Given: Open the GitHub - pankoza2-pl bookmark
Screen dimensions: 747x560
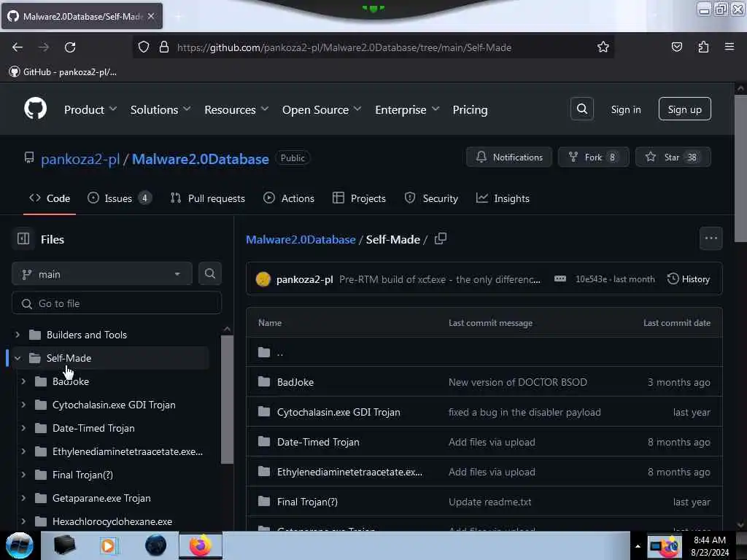Looking at the screenshot, I should pyautogui.click(x=63, y=72).
